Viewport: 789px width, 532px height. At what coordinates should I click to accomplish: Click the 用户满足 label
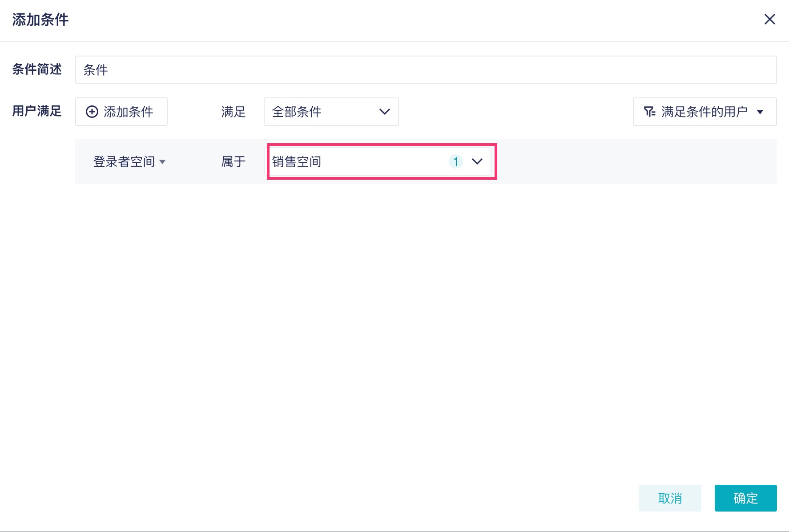37,111
